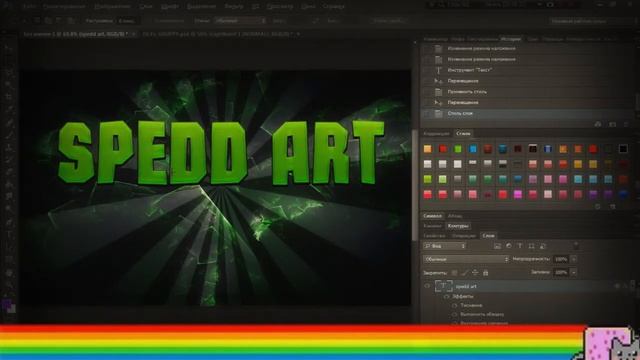Apply the magenta style swatch in bottom row
The width and height of the screenshot is (640, 360).
click(518, 194)
